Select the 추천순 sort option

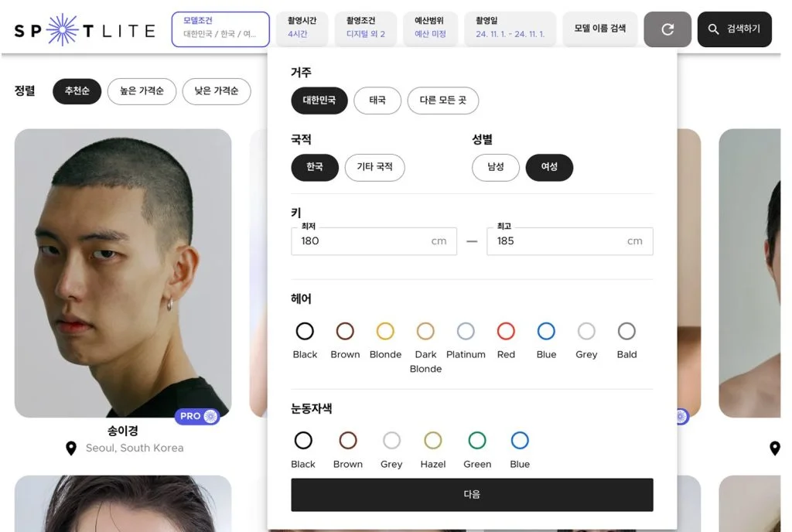(77, 91)
